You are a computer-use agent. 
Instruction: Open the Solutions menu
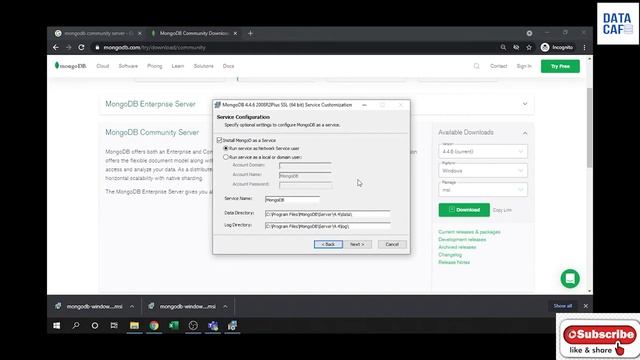click(203, 66)
